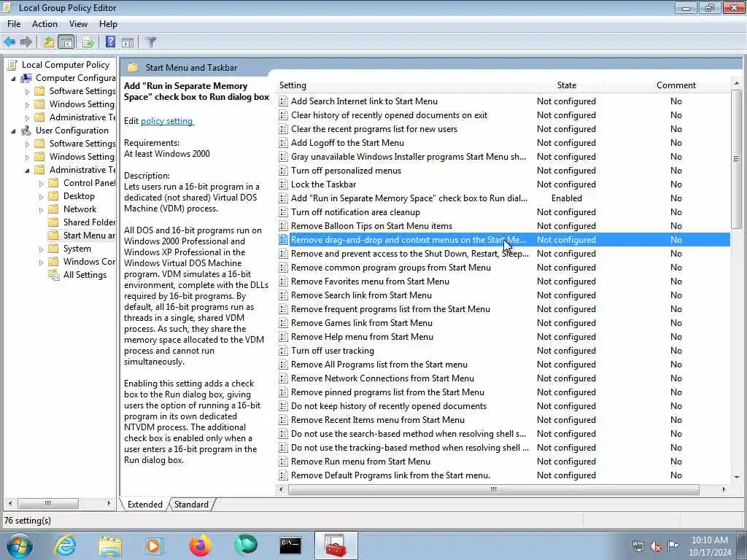Switch to the Extended tab
This screenshot has width=747, height=560.
coord(145,505)
